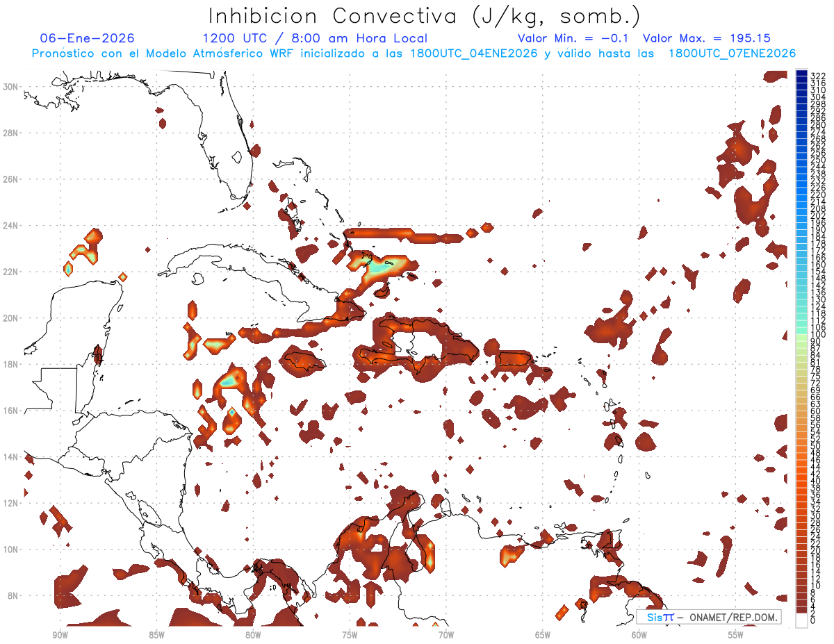This screenshot has height=644, width=834.
Task: Click the color bar value '100'
Action: coord(818,336)
